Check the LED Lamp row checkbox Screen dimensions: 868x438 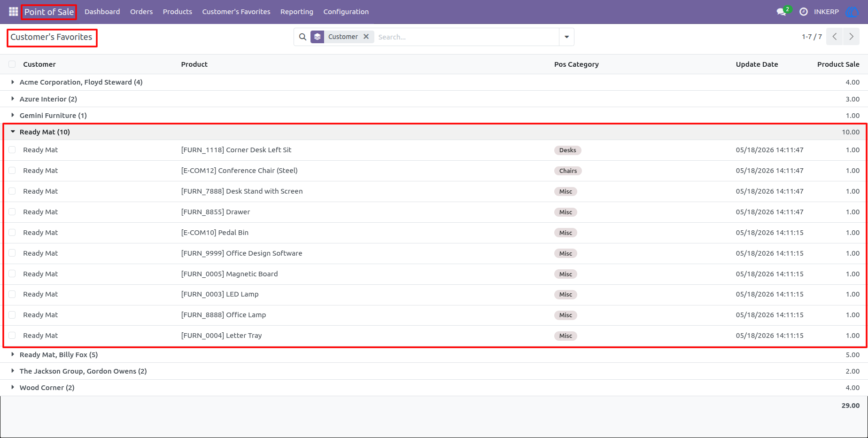pos(12,294)
